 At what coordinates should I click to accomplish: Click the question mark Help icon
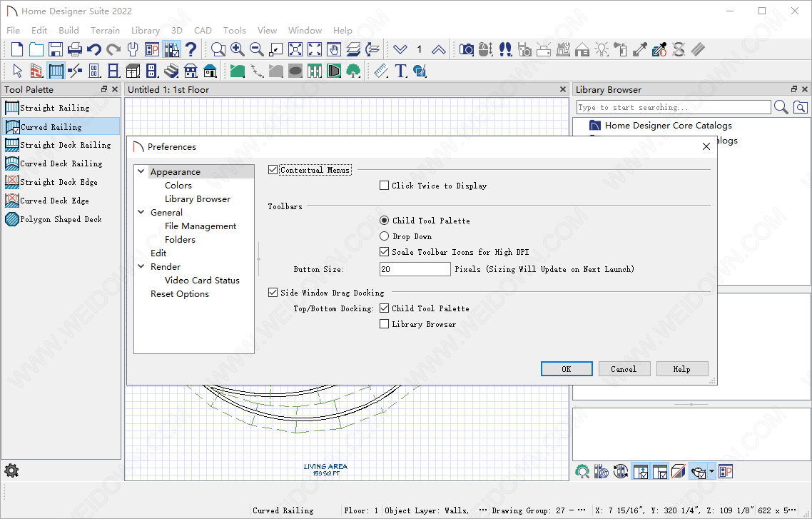coord(191,50)
